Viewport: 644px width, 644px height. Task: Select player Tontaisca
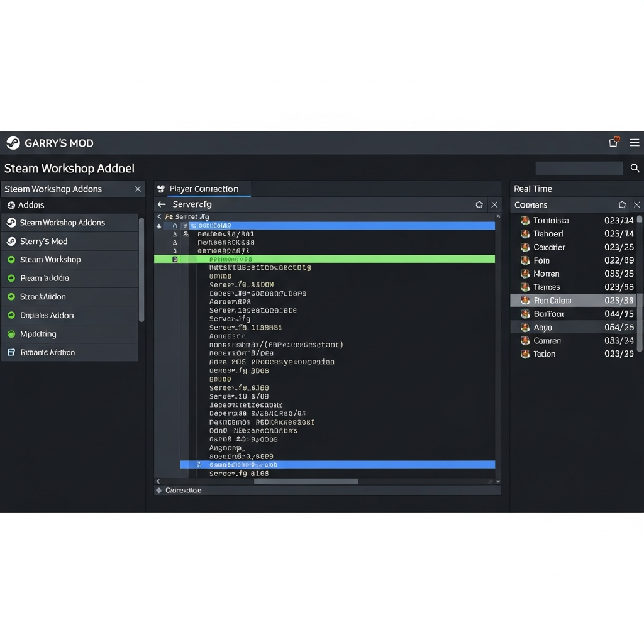pyautogui.click(x=574, y=221)
